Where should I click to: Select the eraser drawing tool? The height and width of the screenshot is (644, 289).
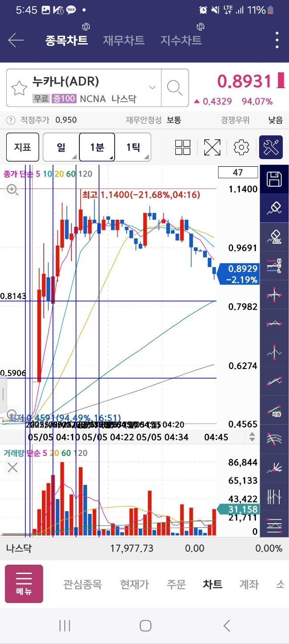pos(274,208)
